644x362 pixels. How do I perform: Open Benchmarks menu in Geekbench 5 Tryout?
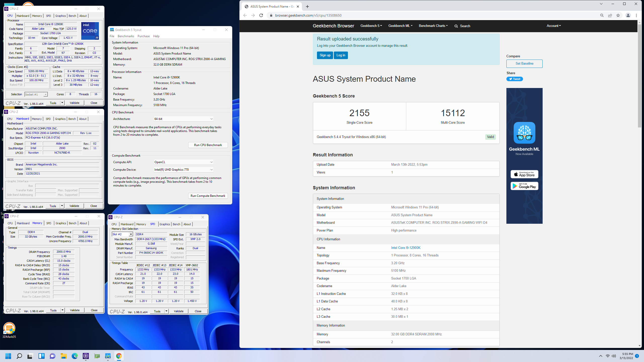click(x=126, y=36)
